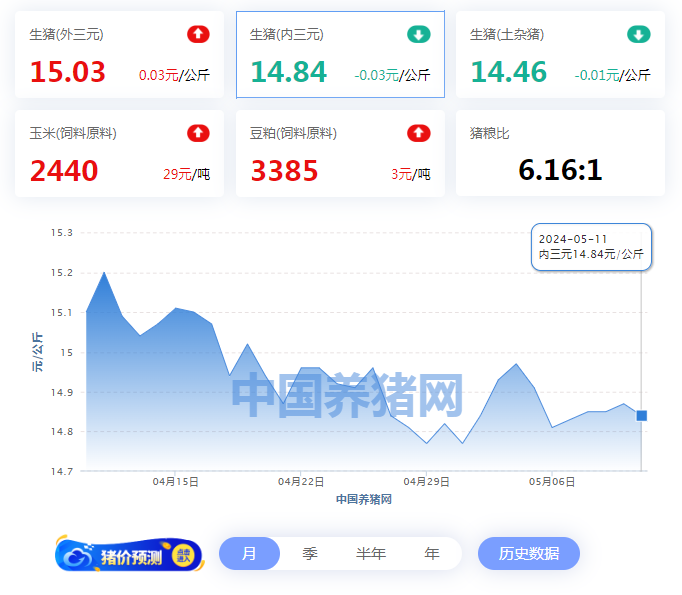Select the 玉米(饲料原料) title text
Viewport: 682px width, 595px height.
point(73,133)
